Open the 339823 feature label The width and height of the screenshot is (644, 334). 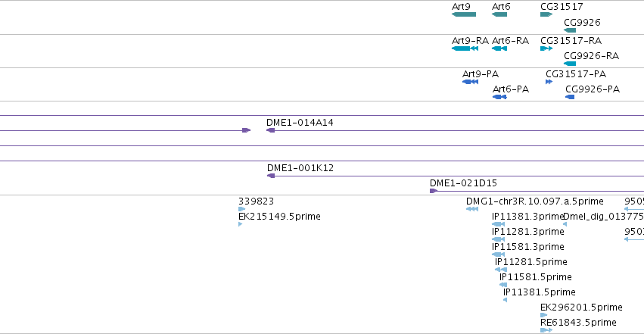256,201
